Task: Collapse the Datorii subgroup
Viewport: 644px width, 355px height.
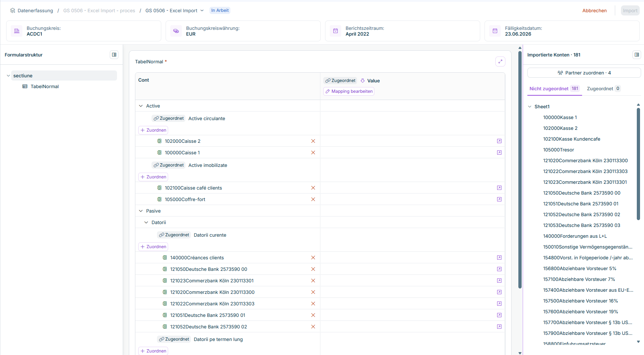Action: click(x=146, y=222)
